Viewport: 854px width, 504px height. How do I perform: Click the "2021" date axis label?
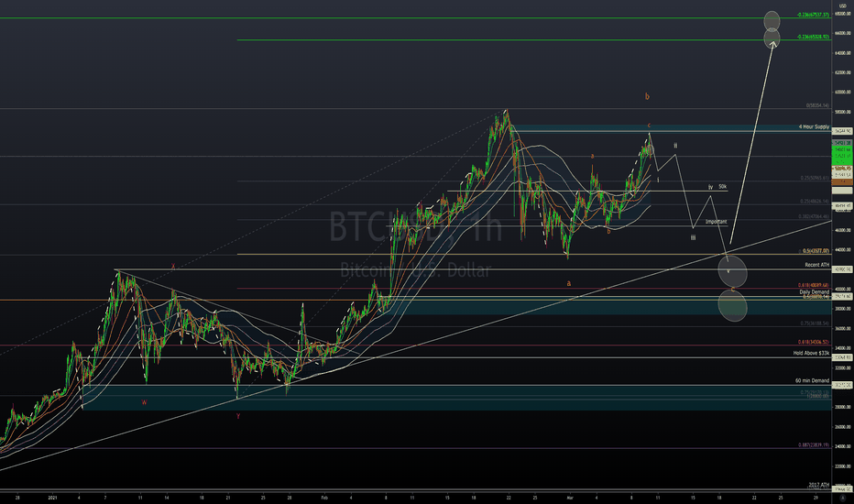[x=52, y=498]
